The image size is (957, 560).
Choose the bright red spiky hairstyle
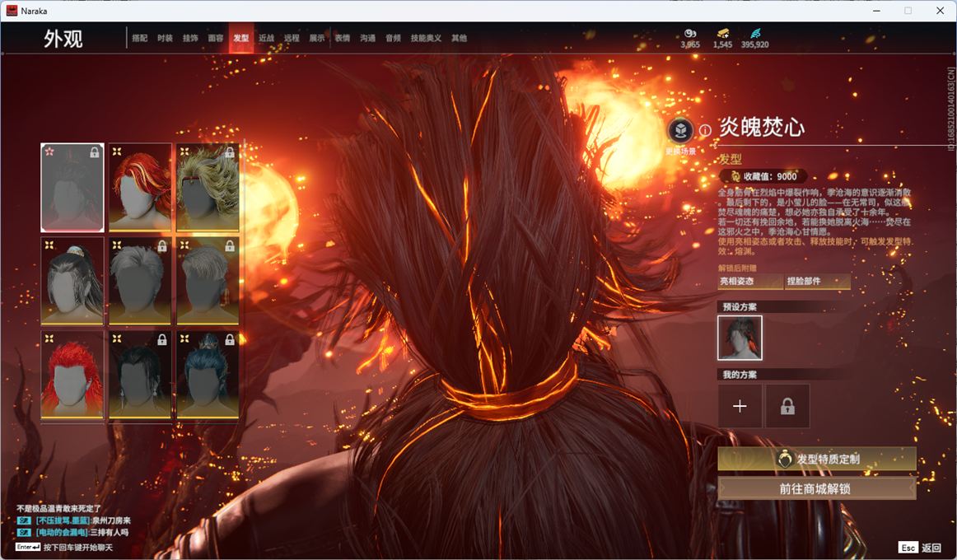tap(72, 375)
